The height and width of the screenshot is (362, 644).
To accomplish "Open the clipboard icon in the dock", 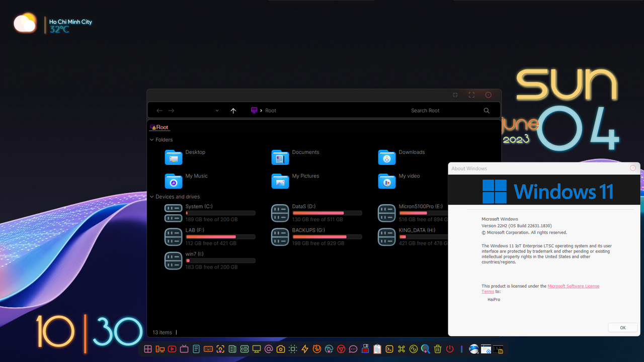I will point(377,349).
